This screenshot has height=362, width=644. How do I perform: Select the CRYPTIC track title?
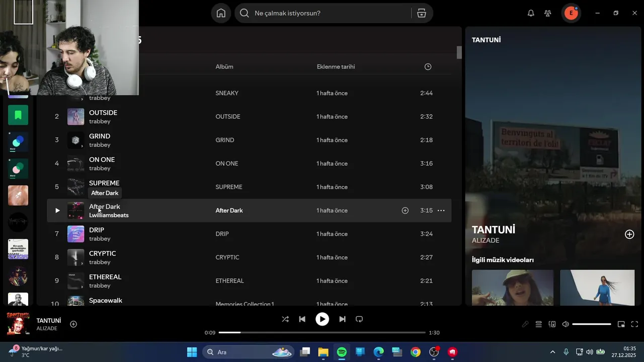coord(103,253)
